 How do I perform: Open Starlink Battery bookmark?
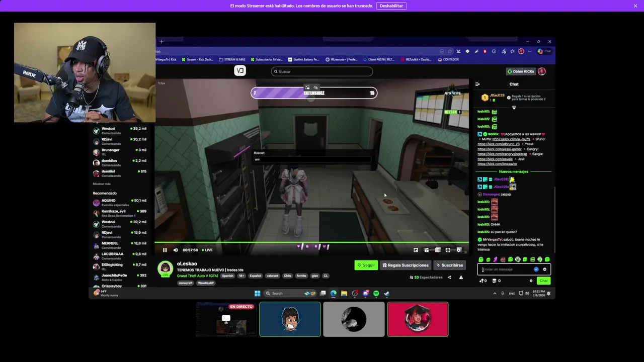[x=303, y=59]
